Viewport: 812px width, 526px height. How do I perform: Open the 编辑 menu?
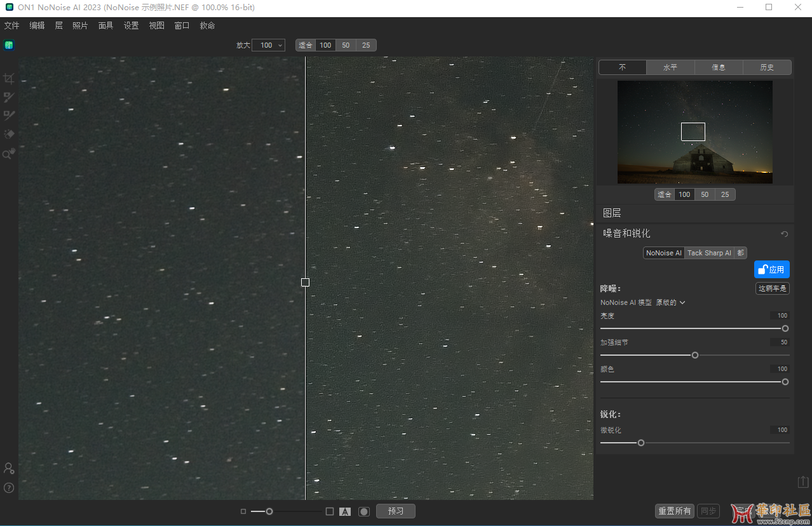[x=37, y=25]
